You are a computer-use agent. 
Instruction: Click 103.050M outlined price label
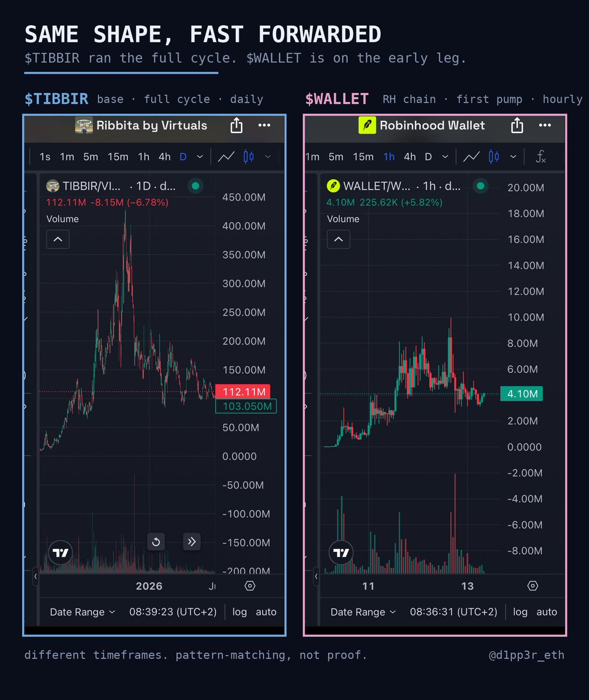[x=246, y=407]
